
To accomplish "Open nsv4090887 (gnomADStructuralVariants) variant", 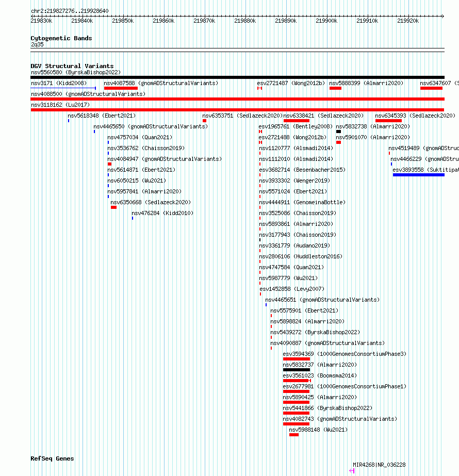I will [327, 343].
